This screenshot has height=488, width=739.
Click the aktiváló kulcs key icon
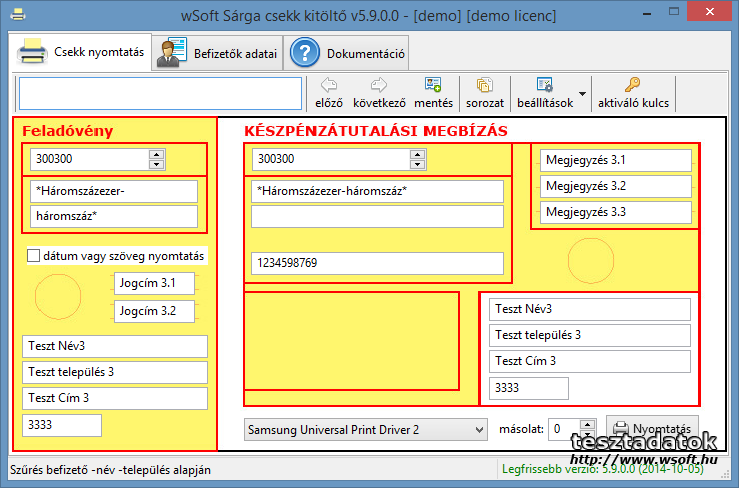coord(632,86)
